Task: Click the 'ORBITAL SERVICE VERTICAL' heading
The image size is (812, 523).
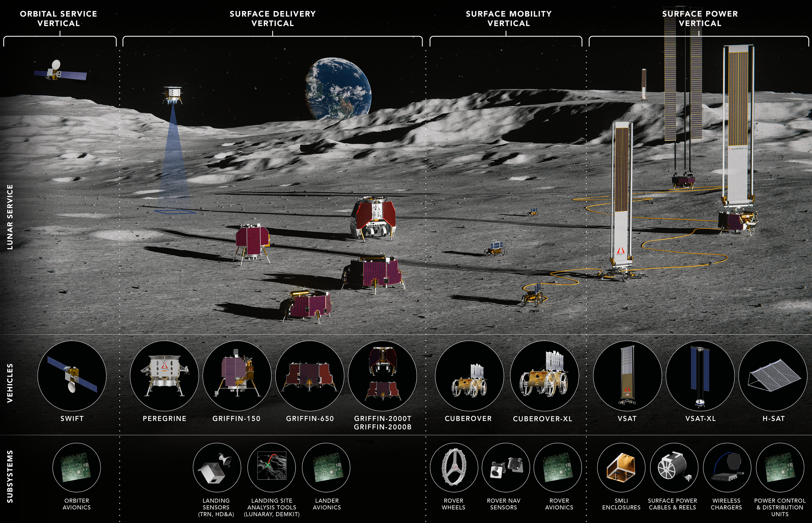Action: point(58,19)
